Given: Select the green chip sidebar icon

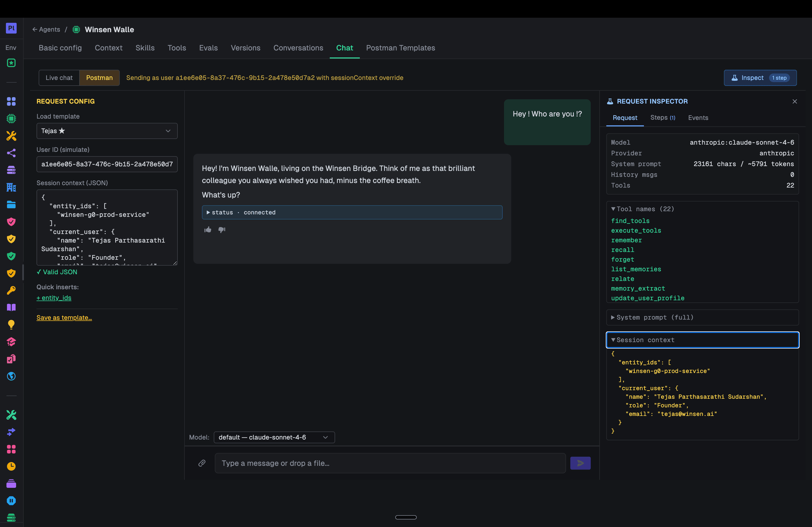Looking at the screenshot, I should (11, 119).
